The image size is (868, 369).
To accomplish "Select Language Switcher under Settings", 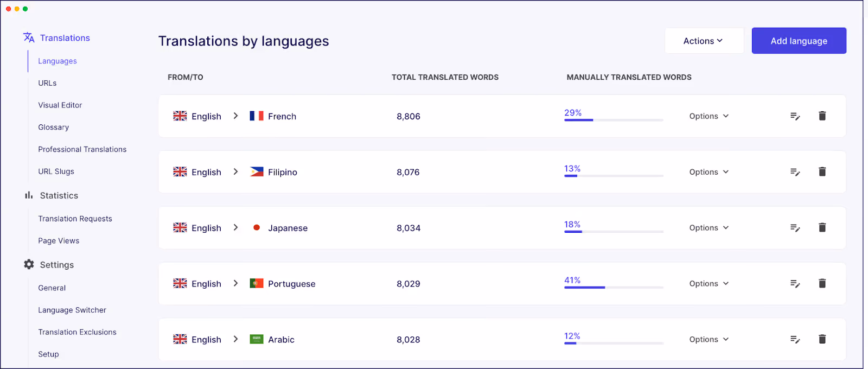I will tap(72, 310).
